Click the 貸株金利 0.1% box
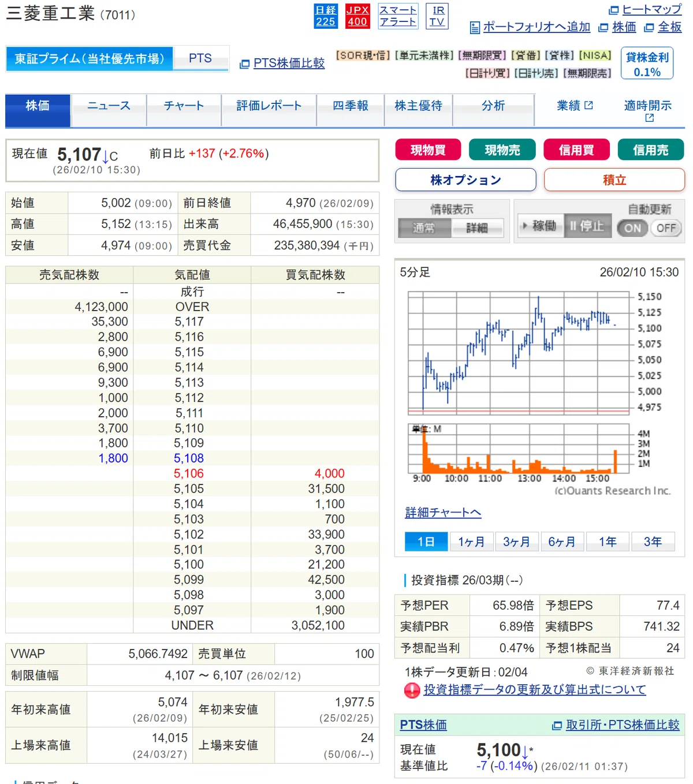Screen dimensions: 693x784 (647, 63)
